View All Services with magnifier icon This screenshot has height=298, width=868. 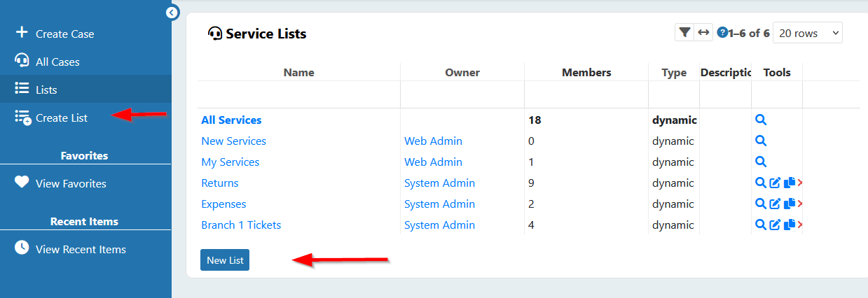click(761, 120)
